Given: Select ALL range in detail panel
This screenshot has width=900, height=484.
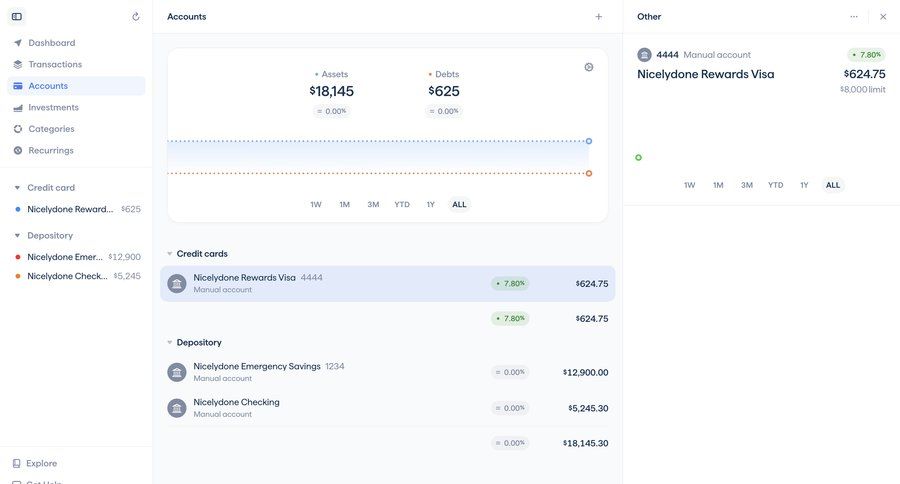Looking at the screenshot, I should point(833,185).
